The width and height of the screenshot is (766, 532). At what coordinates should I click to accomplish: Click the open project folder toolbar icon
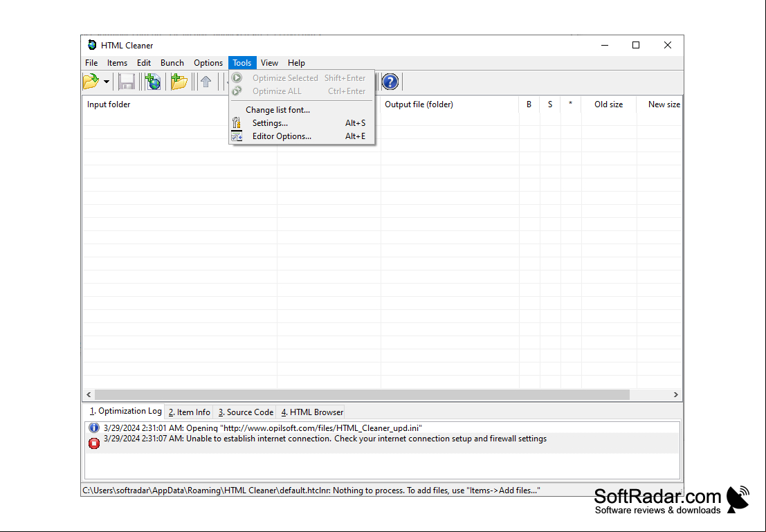tap(91, 82)
